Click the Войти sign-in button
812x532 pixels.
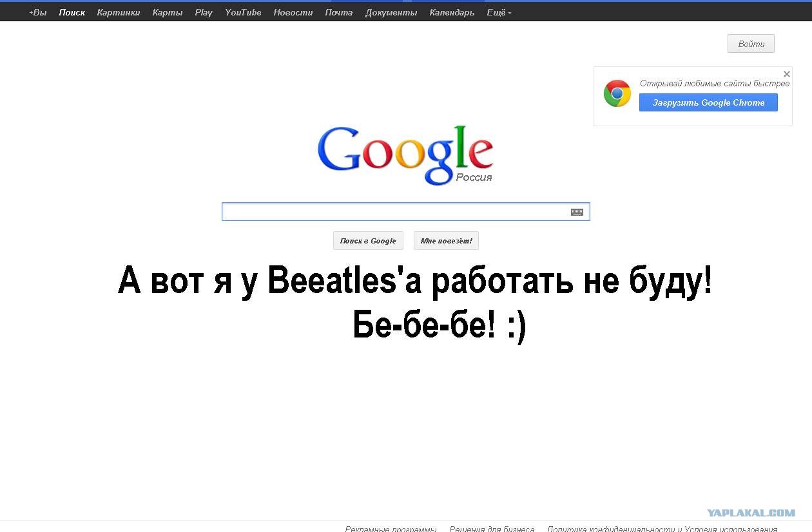[x=751, y=44]
